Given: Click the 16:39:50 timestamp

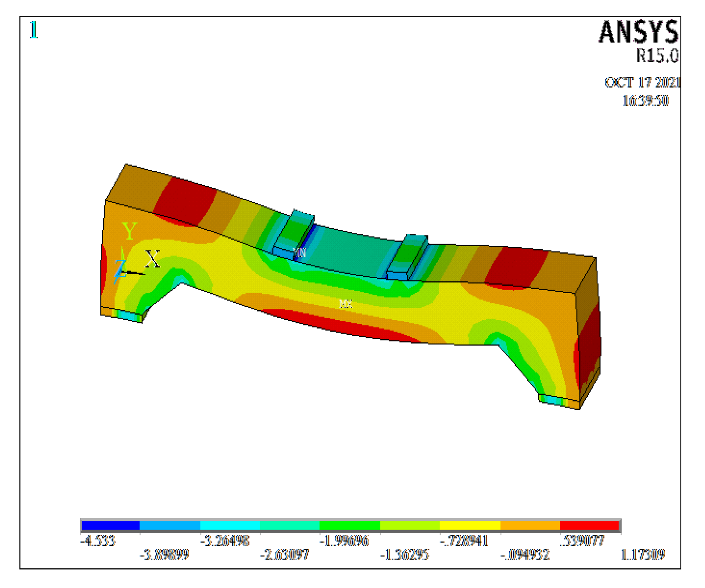Looking at the screenshot, I should [x=646, y=101].
